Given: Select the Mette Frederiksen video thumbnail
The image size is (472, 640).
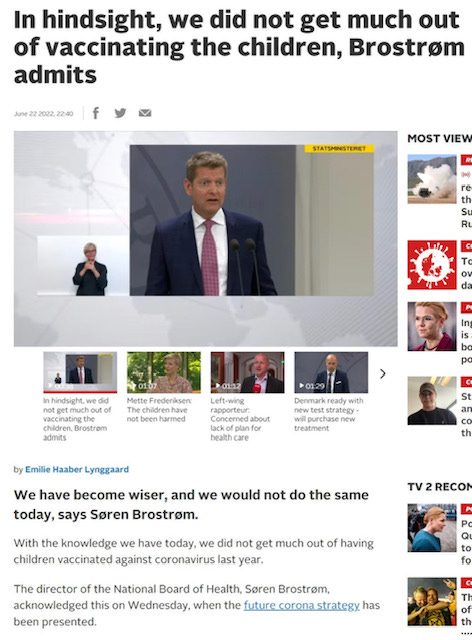Looking at the screenshot, I should coord(164,372).
